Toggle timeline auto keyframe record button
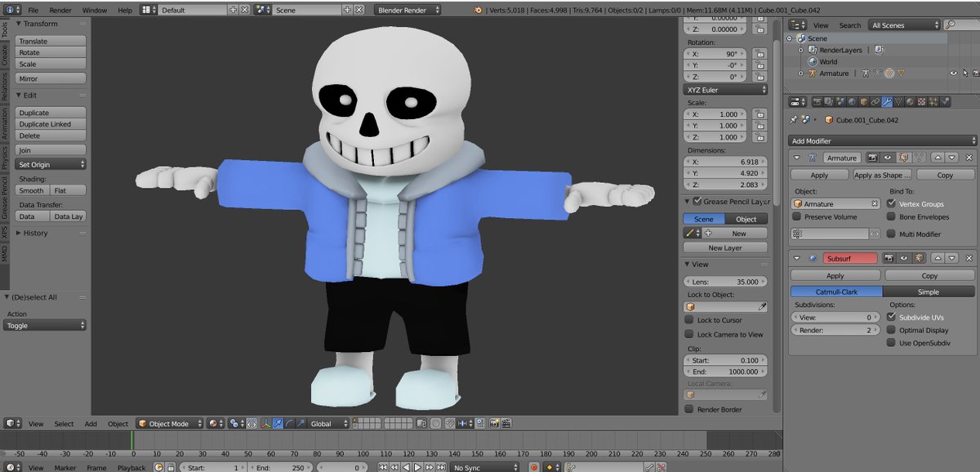 coord(533,467)
